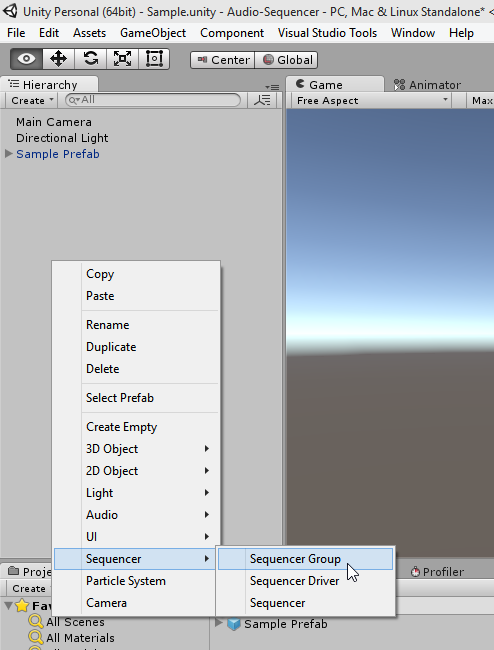Viewport: 494px width, 650px height.
Task: Open Visual Studio Tools menu
Action: pyautogui.click(x=327, y=33)
